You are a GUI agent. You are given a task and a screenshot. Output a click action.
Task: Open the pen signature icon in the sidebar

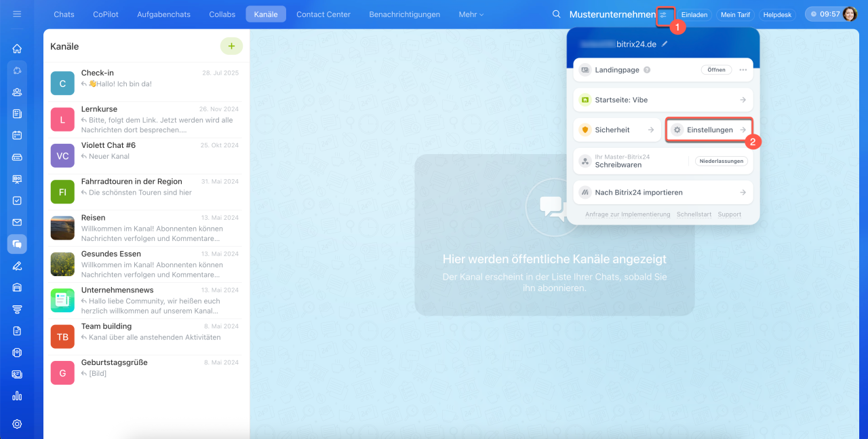[17, 265]
